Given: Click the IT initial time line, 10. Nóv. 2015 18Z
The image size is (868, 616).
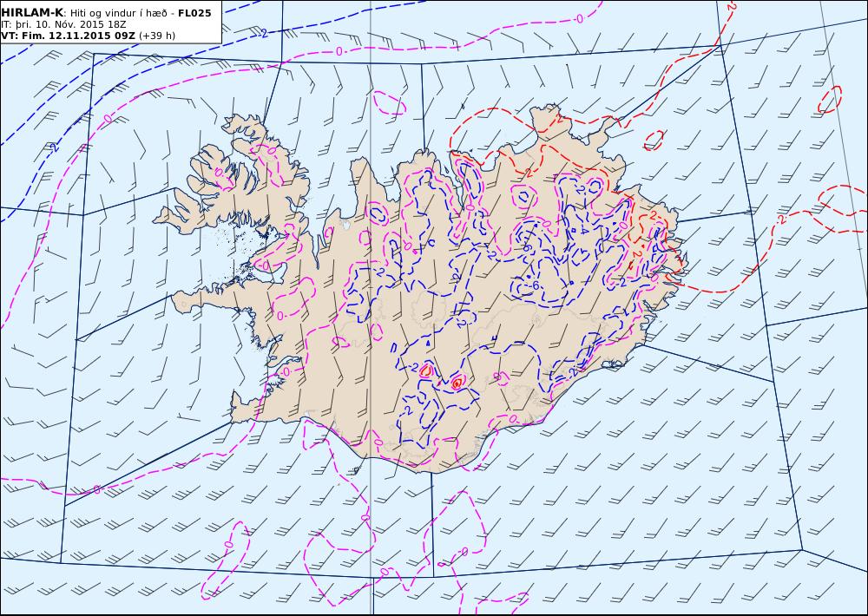Looking at the screenshot, I should (63, 25).
